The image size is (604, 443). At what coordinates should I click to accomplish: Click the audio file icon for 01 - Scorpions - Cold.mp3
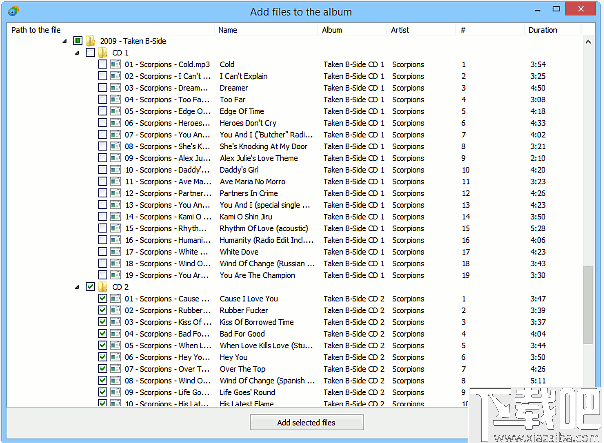point(115,64)
